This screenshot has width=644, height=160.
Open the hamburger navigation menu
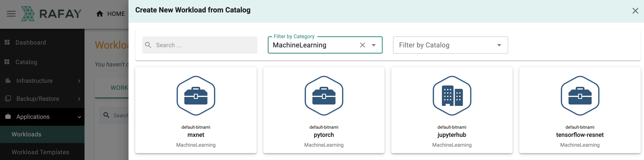11,14
